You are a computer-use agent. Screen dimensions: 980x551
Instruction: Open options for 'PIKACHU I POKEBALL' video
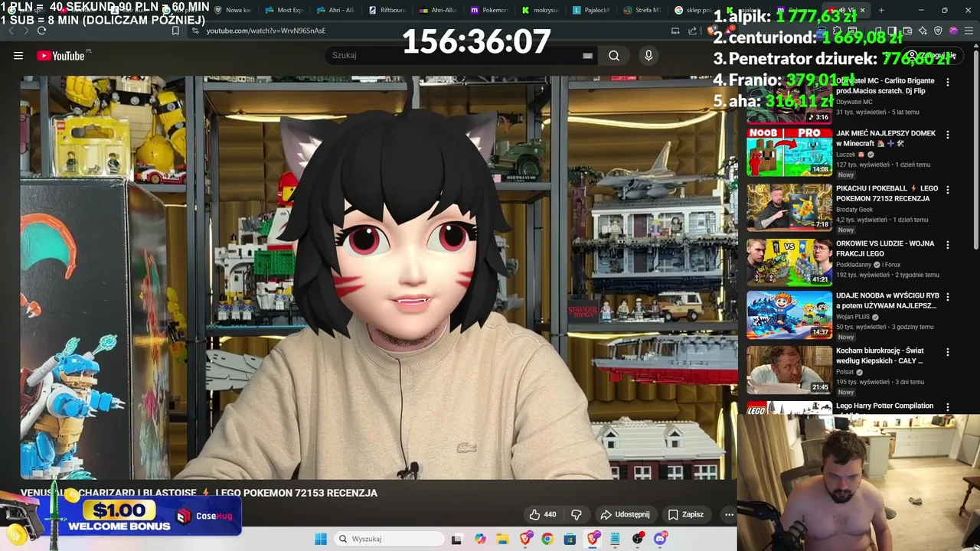click(948, 190)
